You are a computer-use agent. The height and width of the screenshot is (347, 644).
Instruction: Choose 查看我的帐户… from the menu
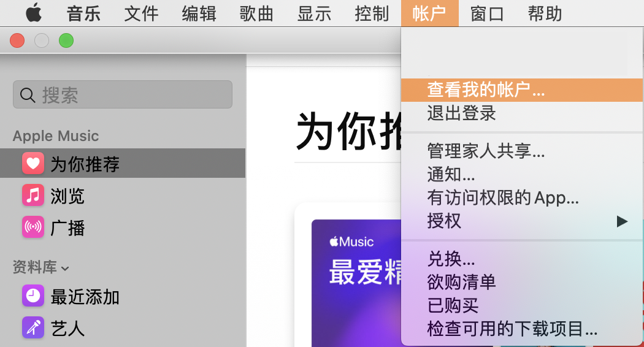tap(522, 90)
